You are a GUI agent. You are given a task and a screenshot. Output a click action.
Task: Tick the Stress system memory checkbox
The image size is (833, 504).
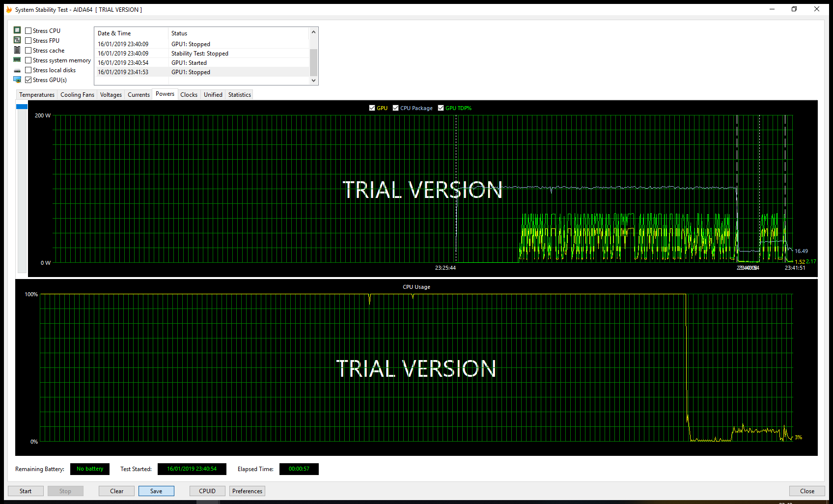click(x=28, y=60)
